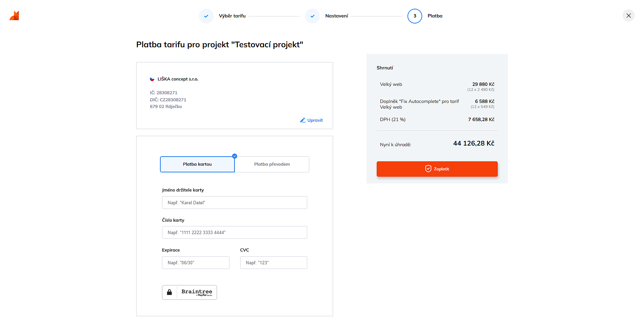The width and height of the screenshot is (644, 331).
Task: Close the payment wizard with the X icon
Action: point(628,16)
